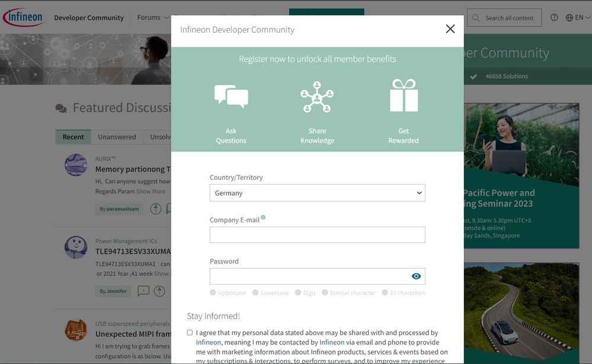Click the USB superspeed post house avatar
Image resolution: width=592 pixels, height=364 pixels.
[76, 329]
